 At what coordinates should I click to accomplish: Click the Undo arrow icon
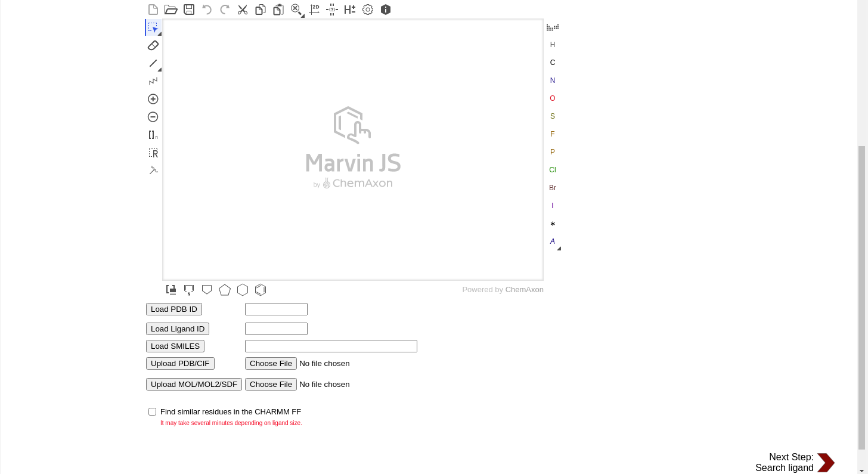[207, 10]
